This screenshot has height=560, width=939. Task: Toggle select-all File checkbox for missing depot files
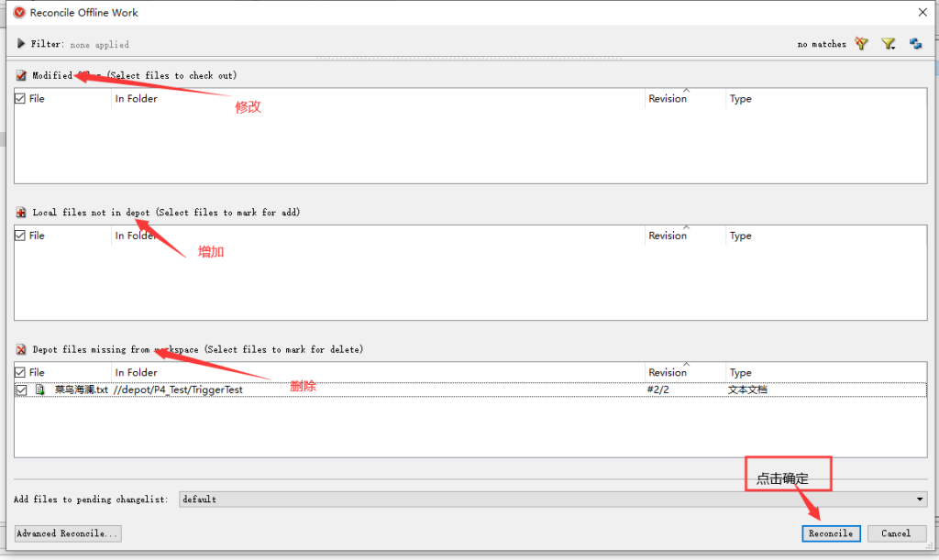pos(20,373)
